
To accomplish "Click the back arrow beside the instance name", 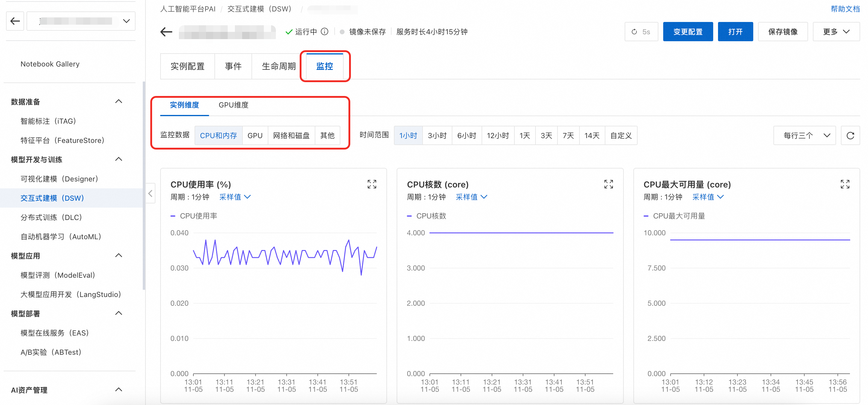I will coord(166,32).
